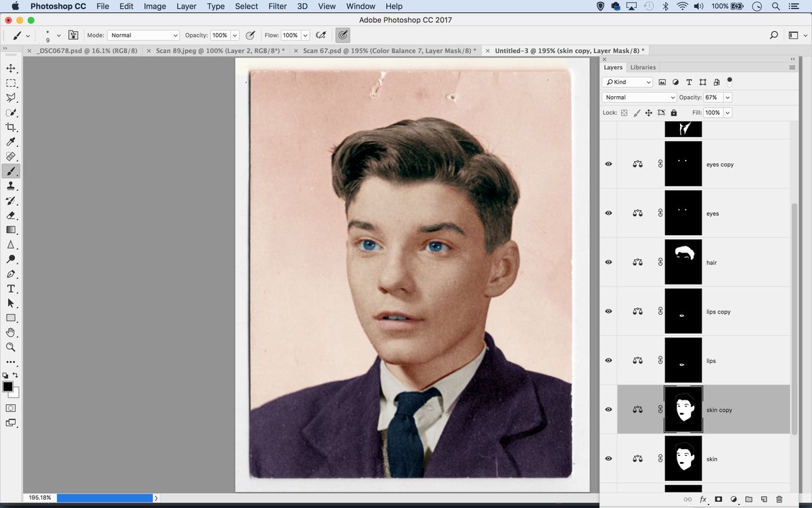Click the Delete layer trash icon
The height and width of the screenshot is (508, 812).
pos(779,499)
